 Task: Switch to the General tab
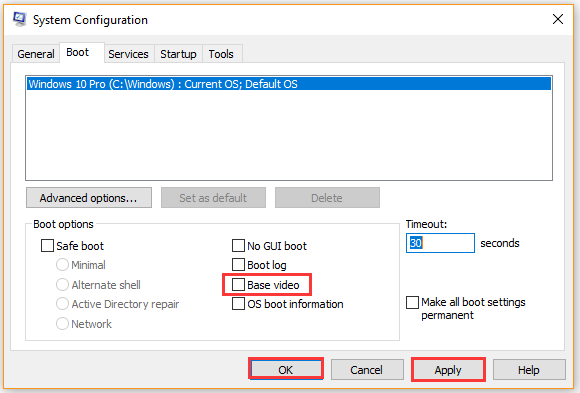[x=36, y=54]
